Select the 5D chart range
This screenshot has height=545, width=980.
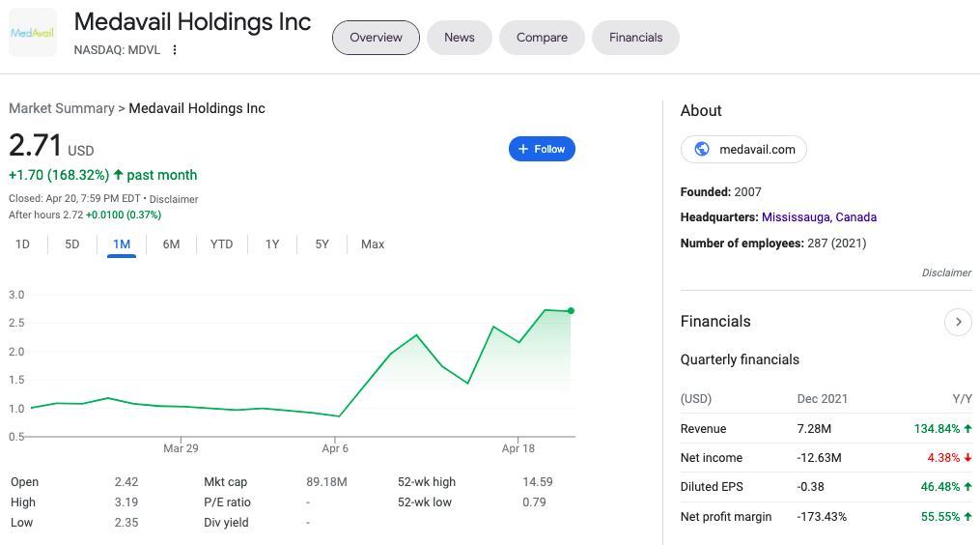pos(72,244)
